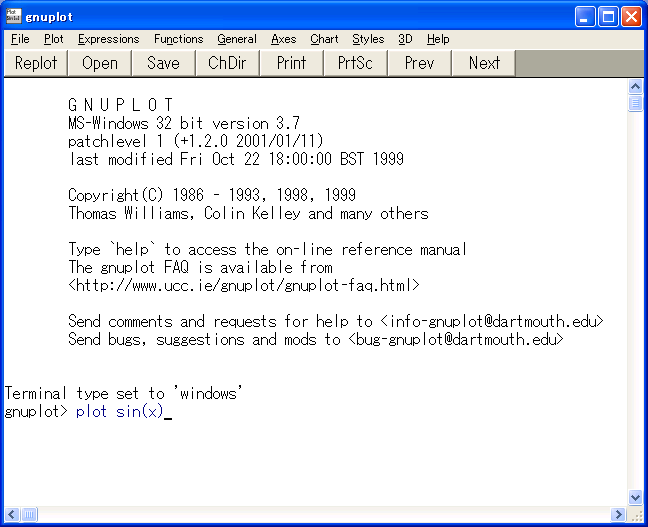
Task: Click the 'last modified Fri Oct 22' line
Action: point(236,159)
